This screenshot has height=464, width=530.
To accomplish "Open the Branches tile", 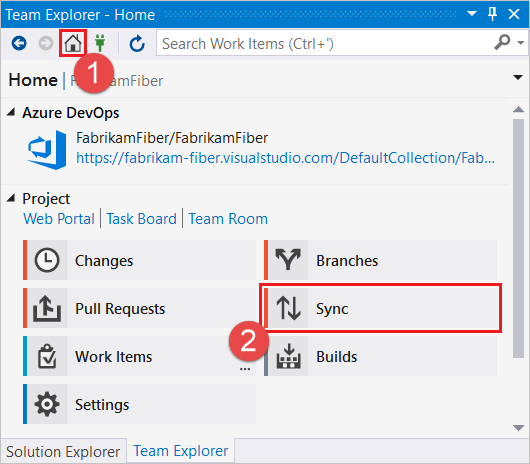I will pos(381,260).
